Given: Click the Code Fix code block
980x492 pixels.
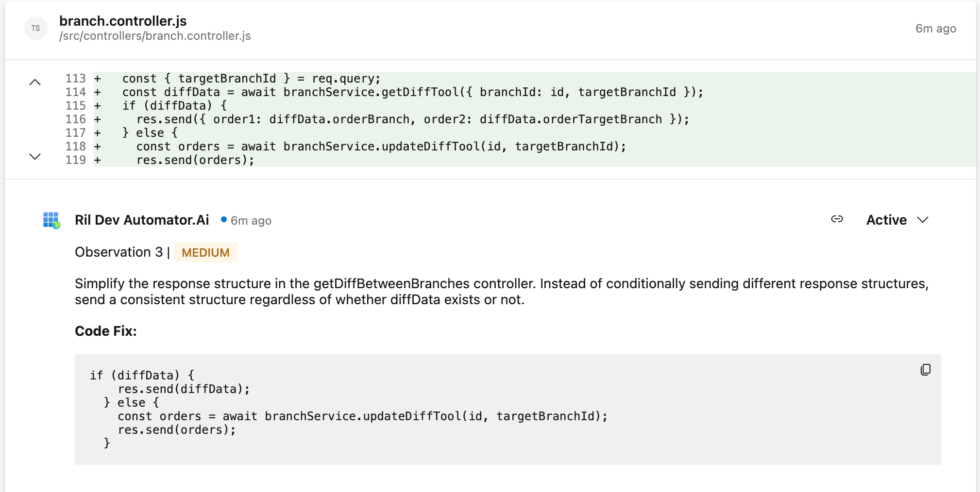Looking at the screenshot, I should point(507,409).
